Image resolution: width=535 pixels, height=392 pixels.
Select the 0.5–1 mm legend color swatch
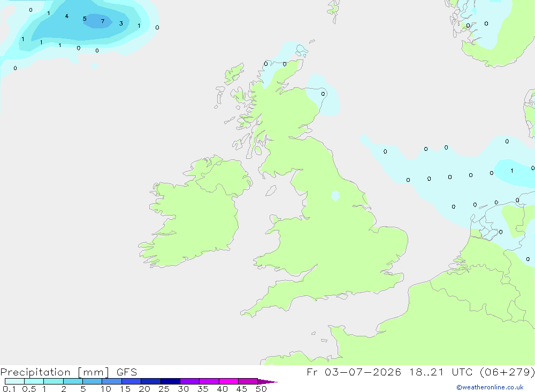[34, 381]
